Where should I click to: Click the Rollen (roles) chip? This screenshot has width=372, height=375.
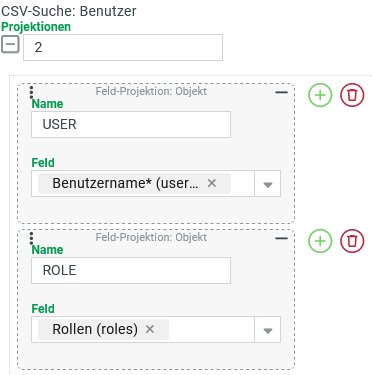tap(95, 329)
